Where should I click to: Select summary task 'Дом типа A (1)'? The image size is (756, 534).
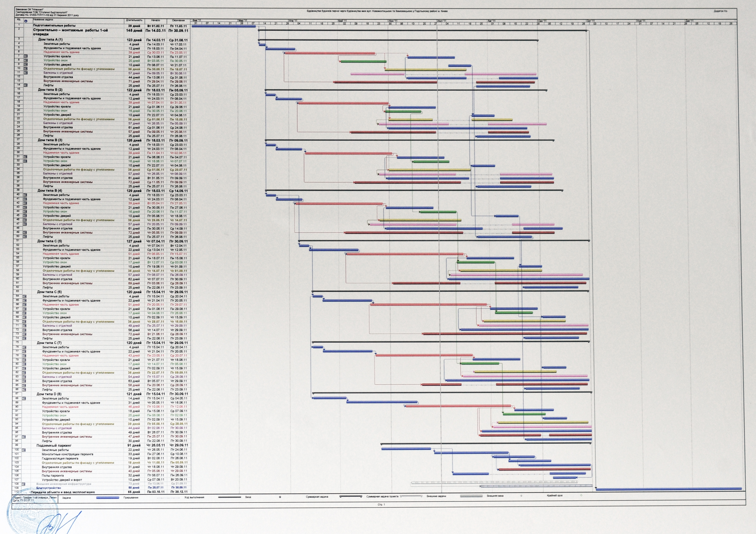point(50,39)
